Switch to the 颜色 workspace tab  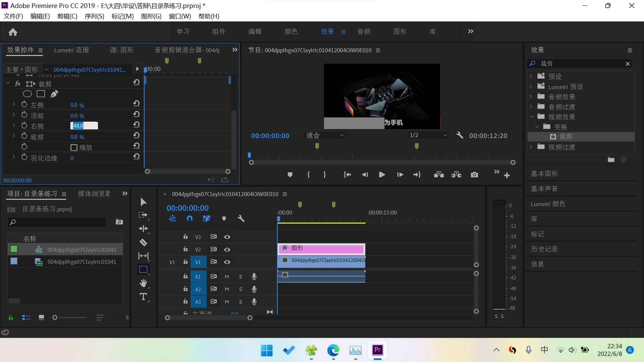click(291, 32)
